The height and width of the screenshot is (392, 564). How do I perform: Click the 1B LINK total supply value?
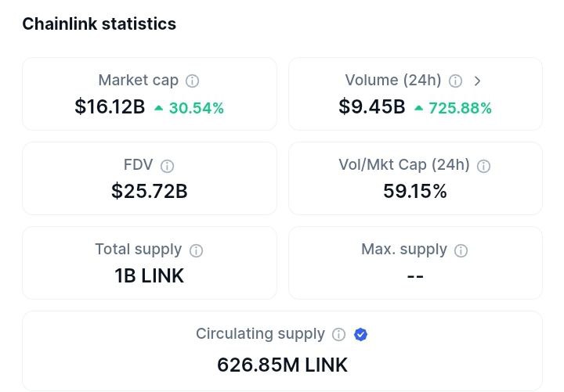point(149,275)
